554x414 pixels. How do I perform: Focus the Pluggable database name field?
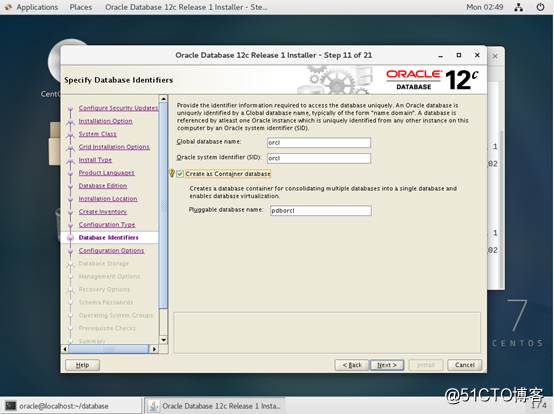click(320, 211)
